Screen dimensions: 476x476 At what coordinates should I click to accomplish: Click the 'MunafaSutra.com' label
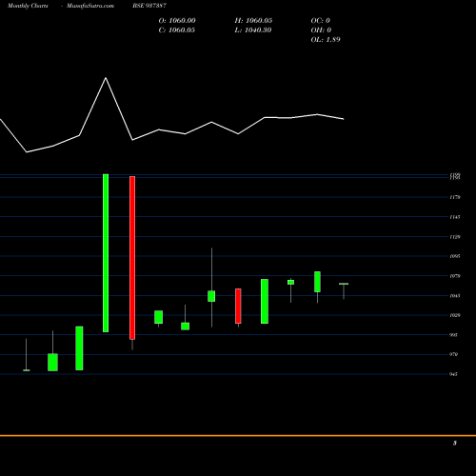[x=90, y=6]
